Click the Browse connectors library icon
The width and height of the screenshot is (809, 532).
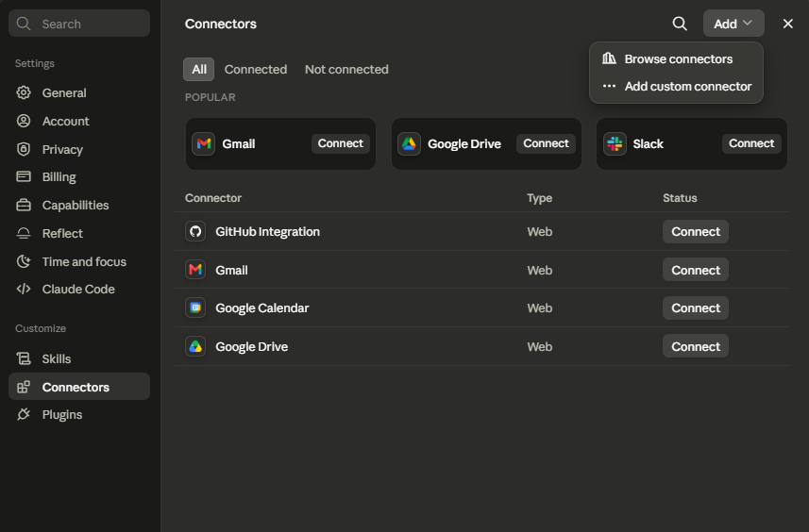pos(609,58)
